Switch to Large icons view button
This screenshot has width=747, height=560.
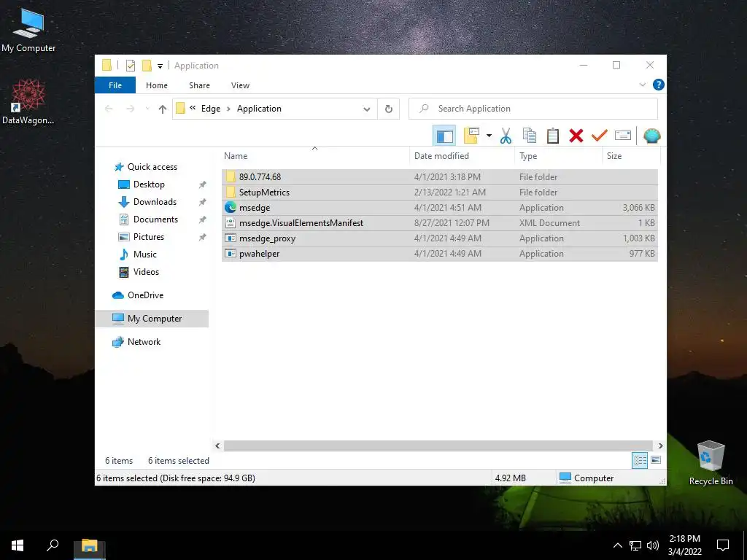coord(656,460)
